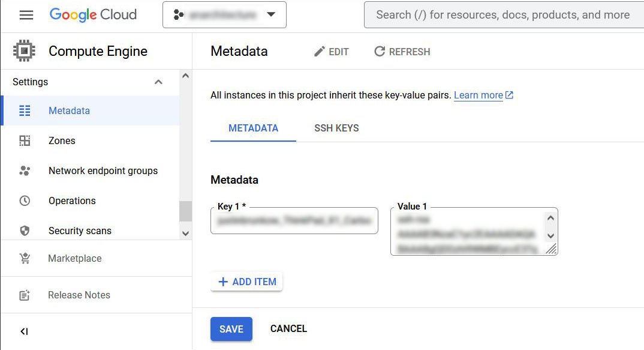
Task: Collapse the Settings section
Action: [x=158, y=82]
